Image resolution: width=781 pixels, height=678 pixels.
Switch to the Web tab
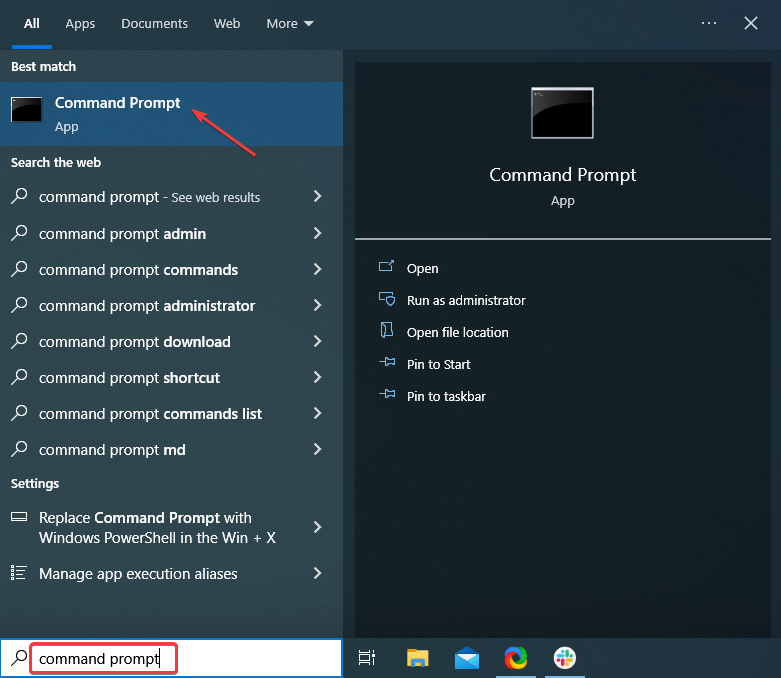pyautogui.click(x=227, y=23)
